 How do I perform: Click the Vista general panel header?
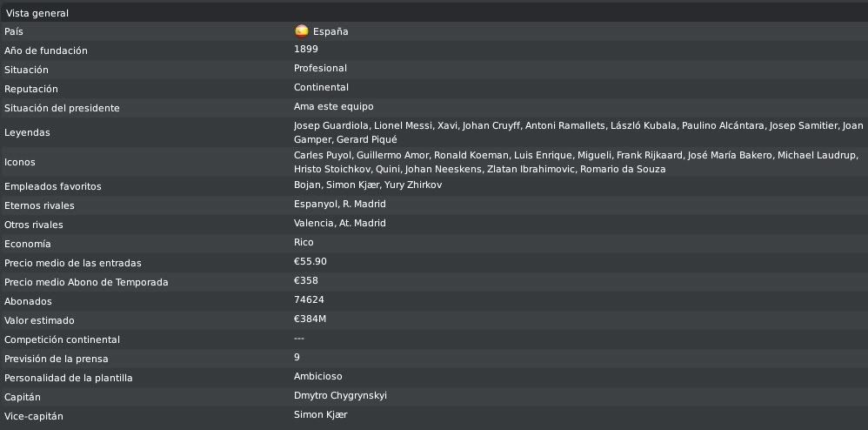(434, 13)
